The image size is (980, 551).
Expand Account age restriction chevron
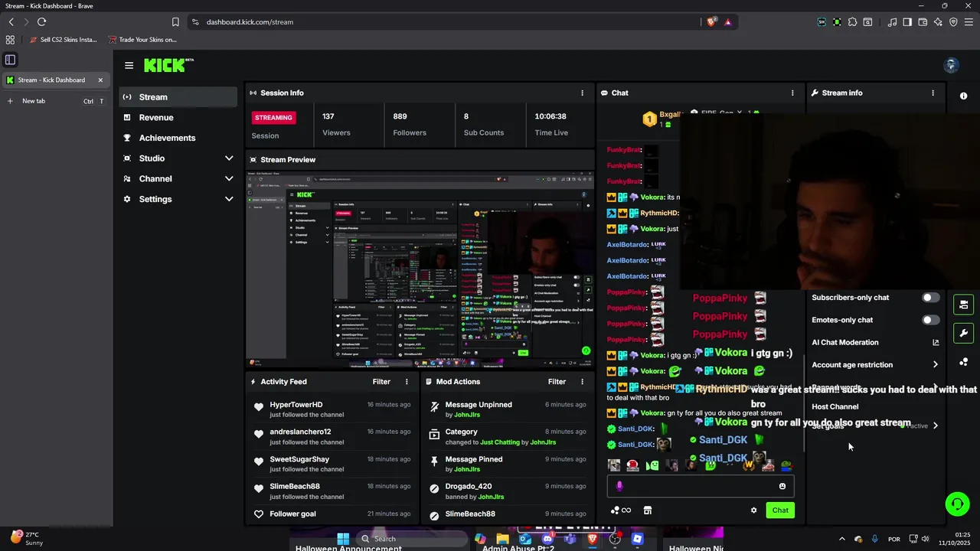(x=935, y=365)
